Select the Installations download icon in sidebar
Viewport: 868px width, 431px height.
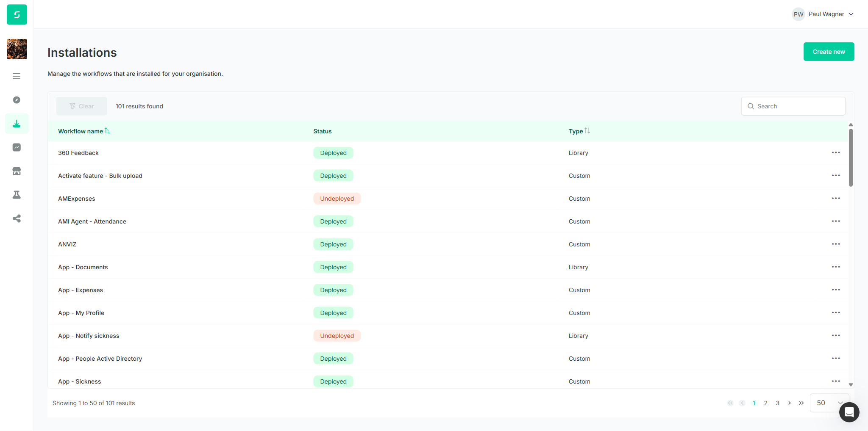click(17, 124)
